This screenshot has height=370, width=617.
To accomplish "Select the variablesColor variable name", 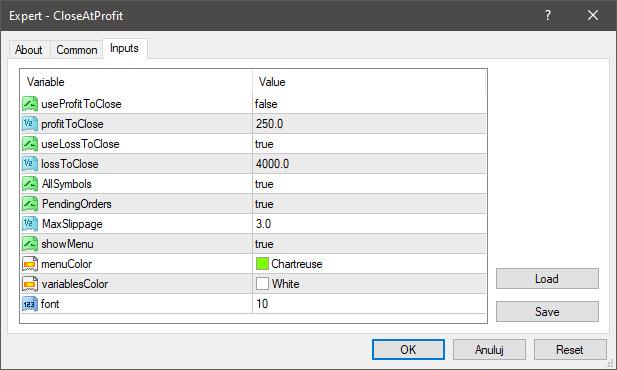I will tap(75, 284).
